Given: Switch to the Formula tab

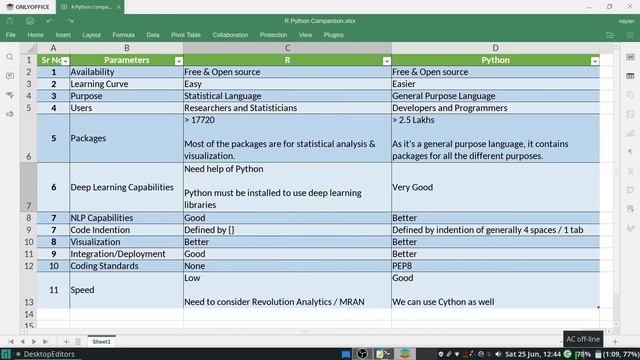Looking at the screenshot, I should point(124,35).
